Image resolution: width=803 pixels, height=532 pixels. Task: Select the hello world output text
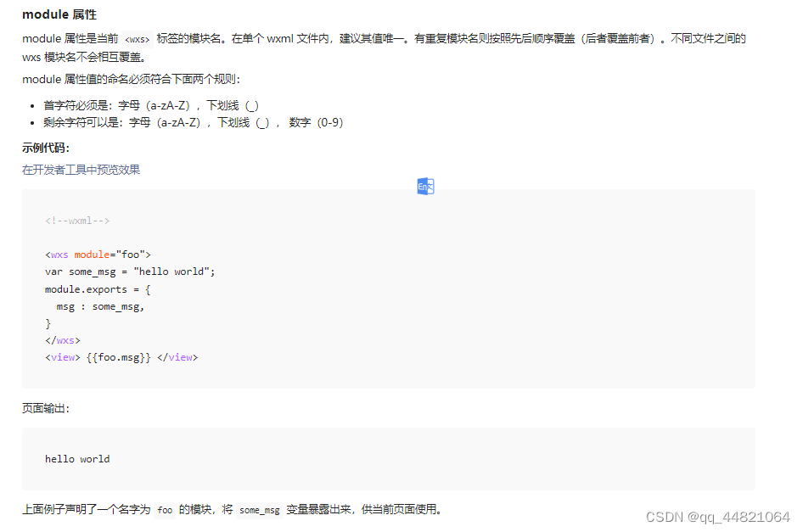tap(76, 458)
